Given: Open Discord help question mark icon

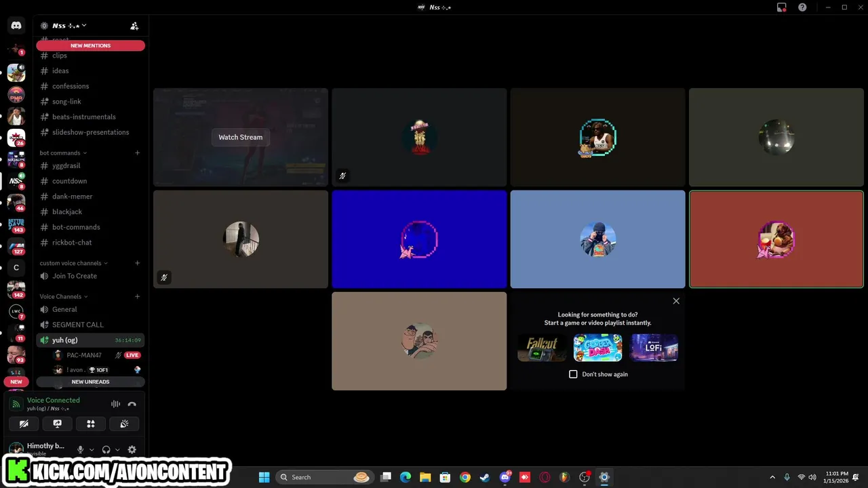Looking at the screenshot, I should (802, 7).
